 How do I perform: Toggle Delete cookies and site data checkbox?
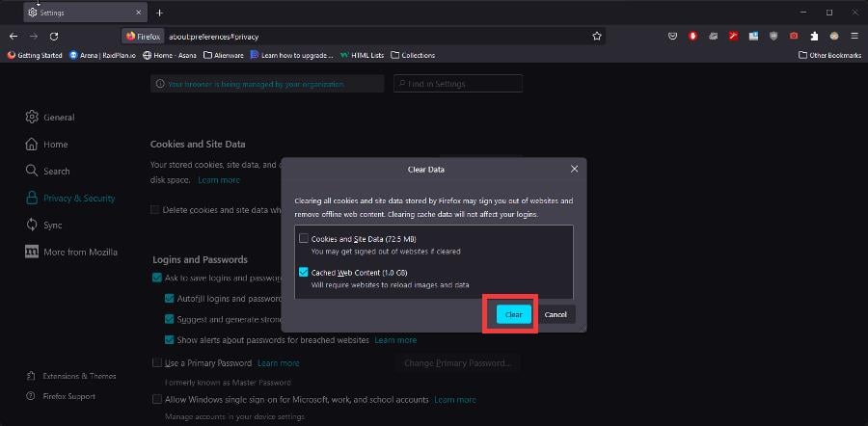155,210
